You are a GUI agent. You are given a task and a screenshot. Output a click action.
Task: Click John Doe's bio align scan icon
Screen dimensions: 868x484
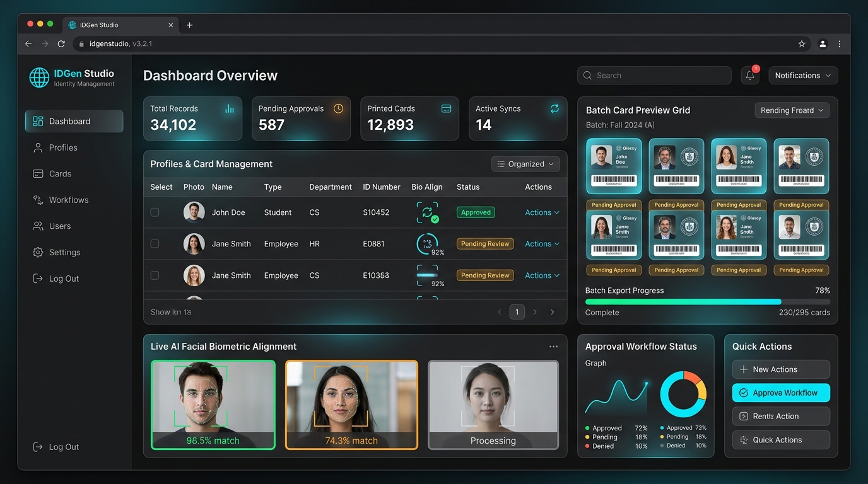pos(428,212)
